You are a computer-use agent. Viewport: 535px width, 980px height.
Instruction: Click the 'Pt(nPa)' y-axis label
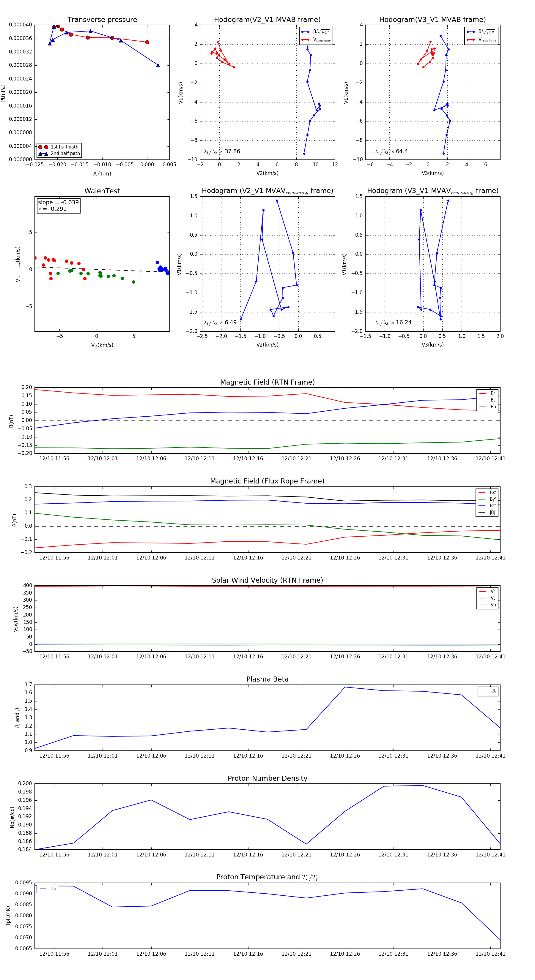point(3,92)
